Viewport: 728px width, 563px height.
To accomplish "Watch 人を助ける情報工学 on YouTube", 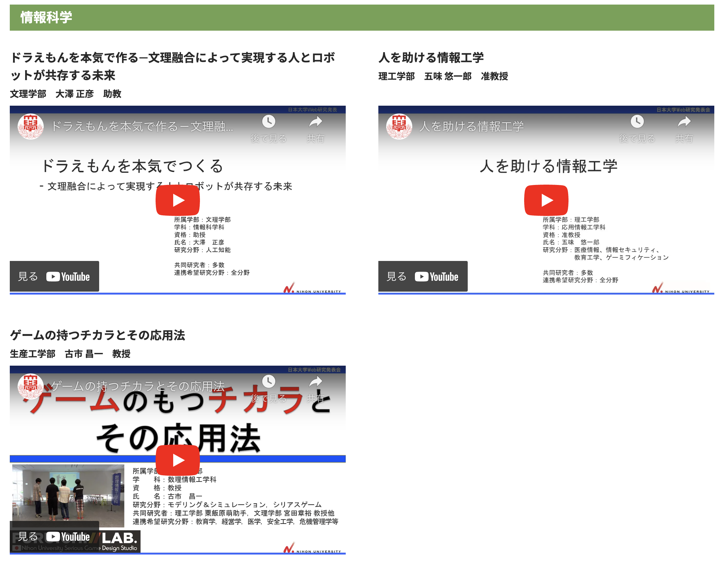I will click(423, 276).
